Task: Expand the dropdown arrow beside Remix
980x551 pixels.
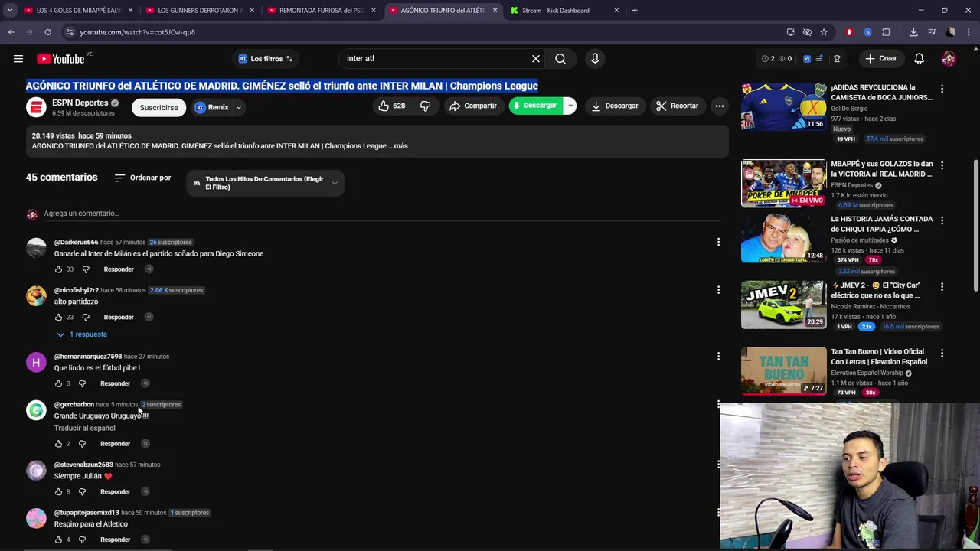Action: 239,107
